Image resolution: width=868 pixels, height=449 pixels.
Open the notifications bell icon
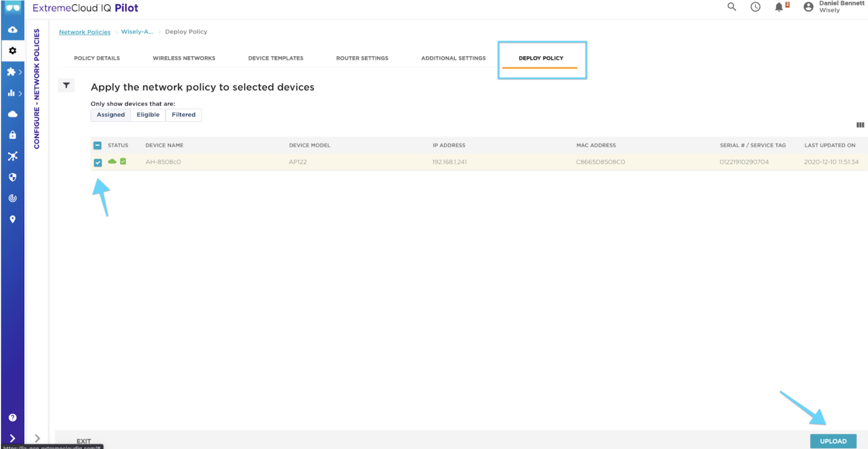click(779, 7)
